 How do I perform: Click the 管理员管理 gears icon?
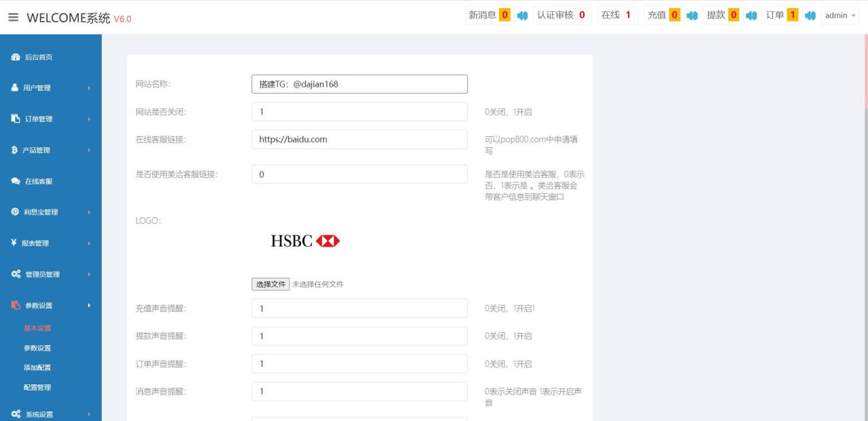[16, 274]
